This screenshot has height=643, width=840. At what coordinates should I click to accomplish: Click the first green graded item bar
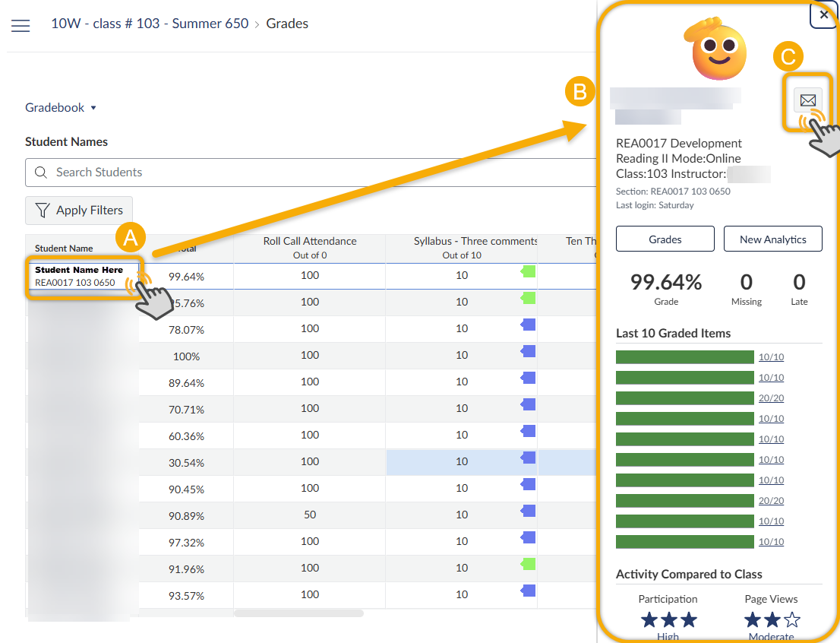684,357
